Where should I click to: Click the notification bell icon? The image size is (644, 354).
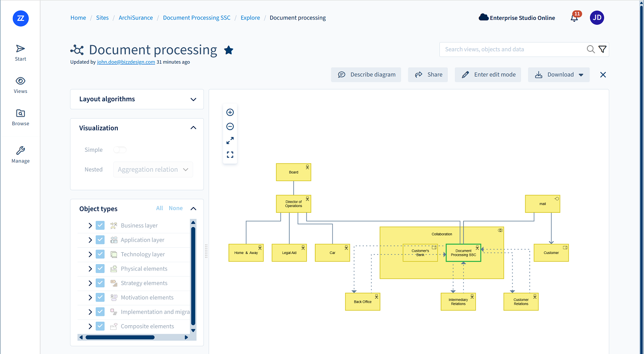[x=574, y=18]
